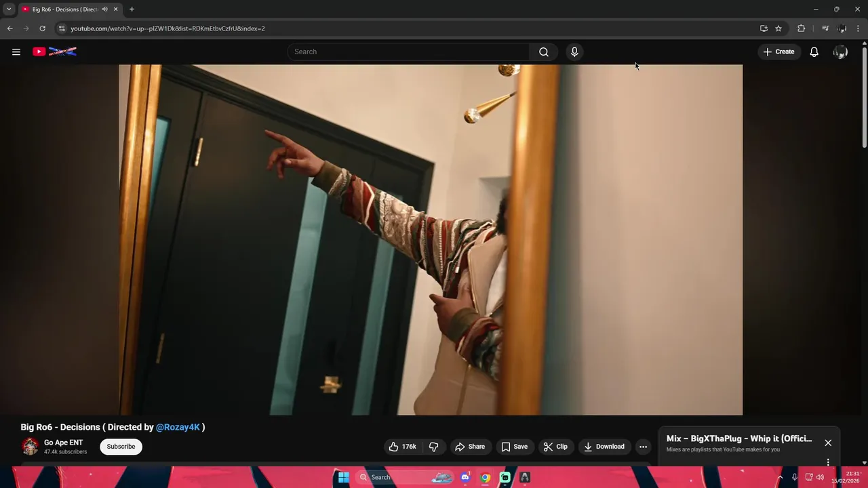Open Discord from the taskbar

pyautogui.click(x=465, y=477)
